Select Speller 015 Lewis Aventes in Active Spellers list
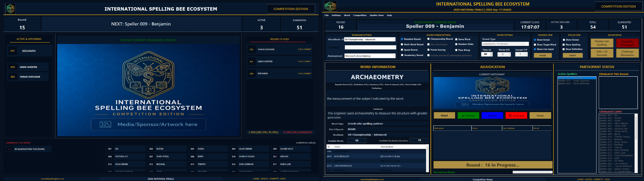The width and height of the screenshot is (644, 181). 577,81
